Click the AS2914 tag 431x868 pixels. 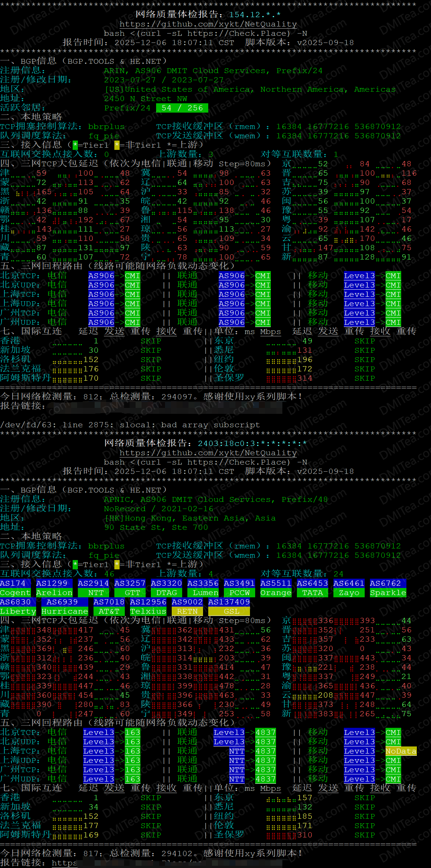(x=94, y=584)
